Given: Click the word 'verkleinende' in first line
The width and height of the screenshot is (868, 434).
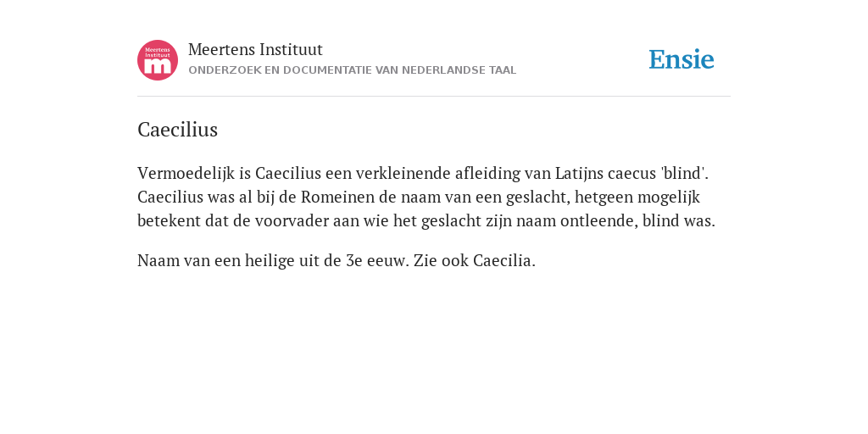Looking at the screenshot, I should [x=403, y=174].
